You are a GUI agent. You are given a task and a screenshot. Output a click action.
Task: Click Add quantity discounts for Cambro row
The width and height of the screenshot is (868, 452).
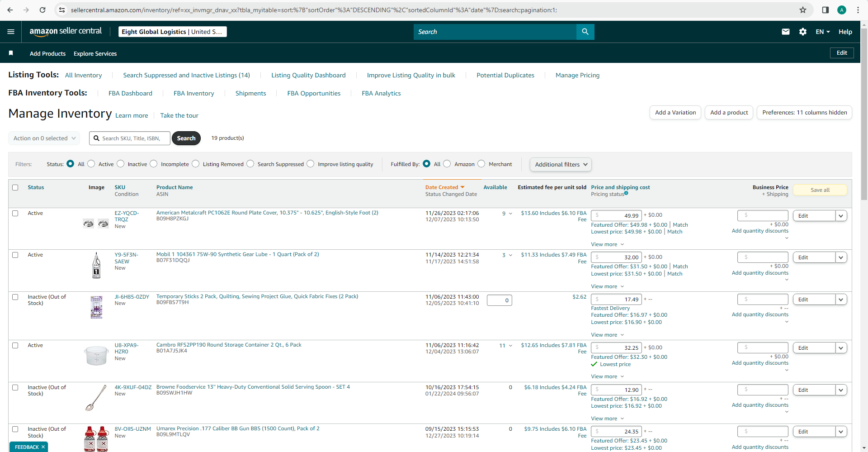click(760, 363)
